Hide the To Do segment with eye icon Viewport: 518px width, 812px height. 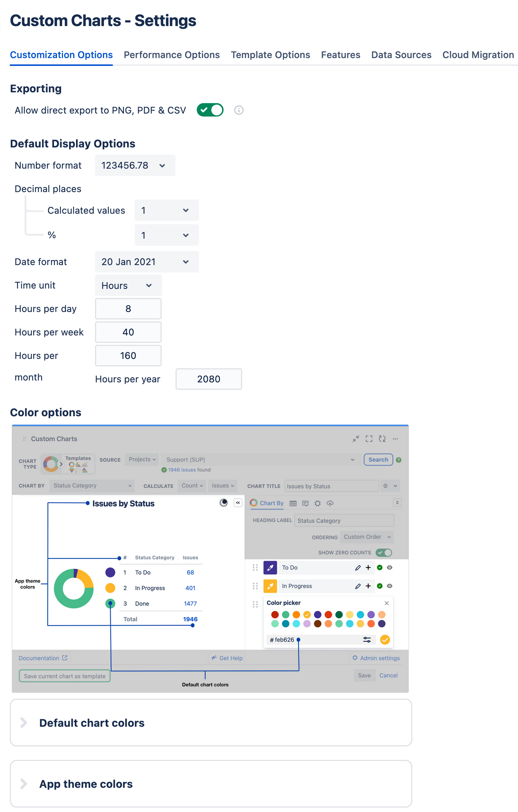[x=389, y=568]
